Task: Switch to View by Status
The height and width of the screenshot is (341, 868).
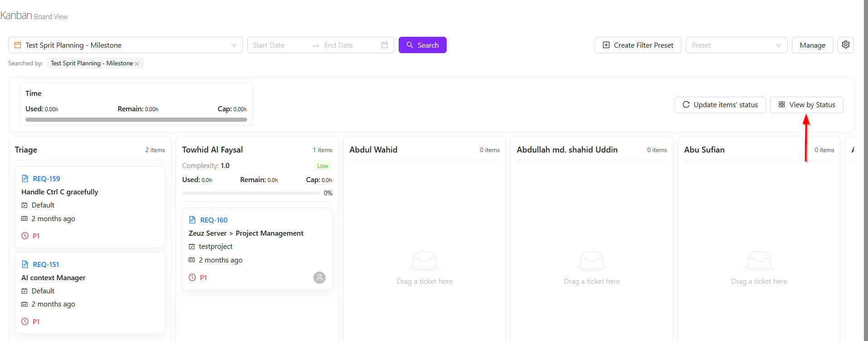Action: tap(806, 105)
